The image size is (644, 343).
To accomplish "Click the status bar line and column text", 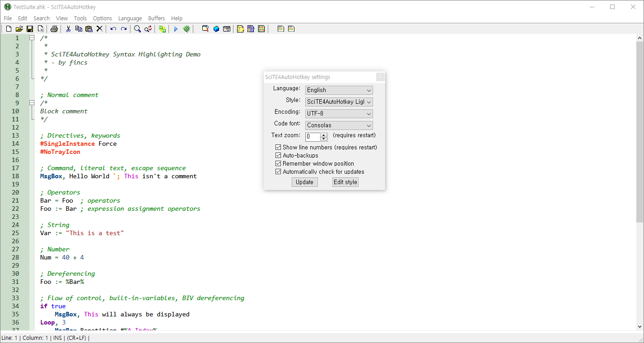I will coord(25,338).
